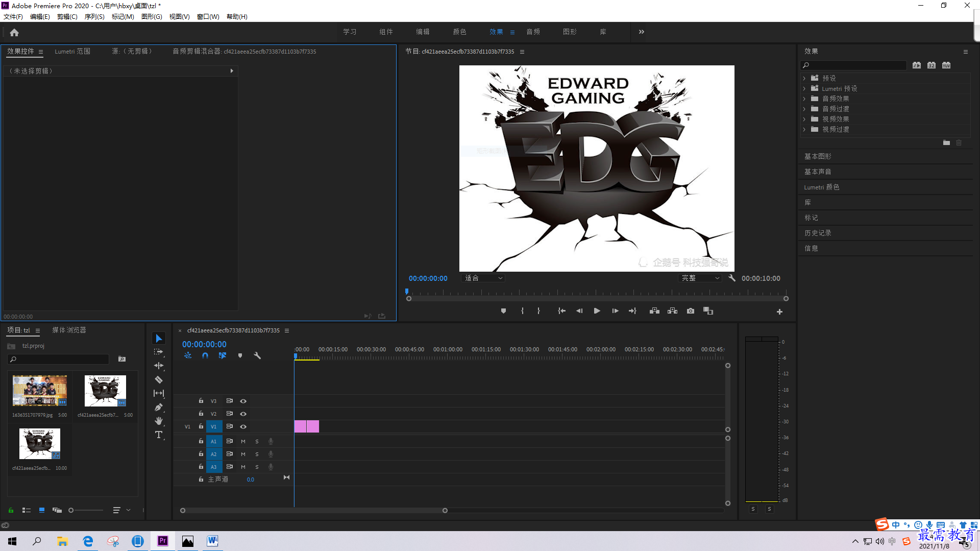Toggle track targeting A3

pyautogui.click(x=214, y=467)
